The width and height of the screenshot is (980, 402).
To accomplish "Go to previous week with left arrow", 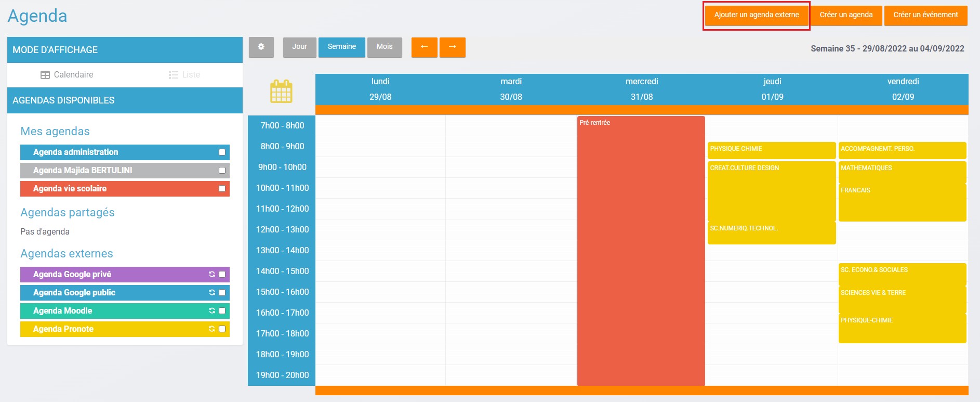I will [x=424, y=47].
